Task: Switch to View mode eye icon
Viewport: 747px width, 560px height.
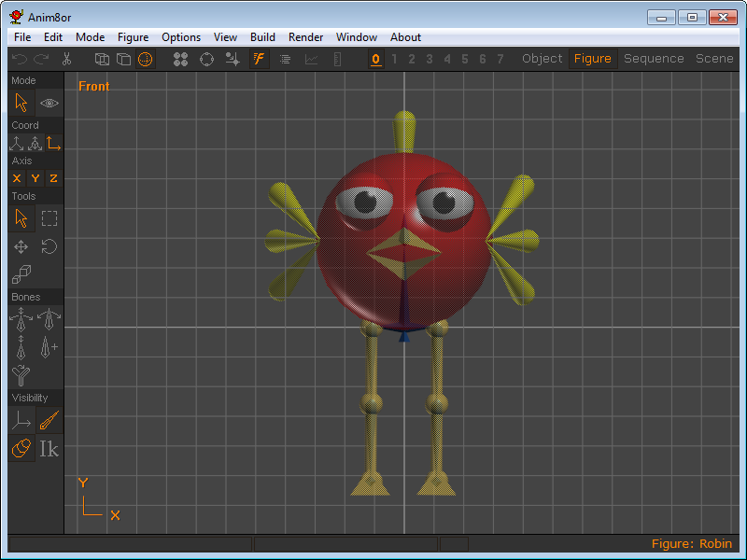Action: pyautogui.click(x=49, y=103)
